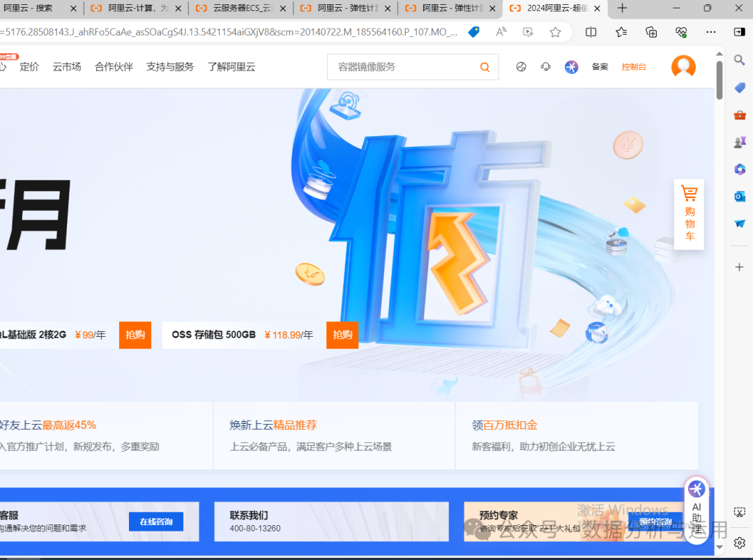Image resolution: width=753 pixels, height=560 pixels.
Task: Click 抢购 for OSS 存储包 500GB
Action: (x=342, y=335)
